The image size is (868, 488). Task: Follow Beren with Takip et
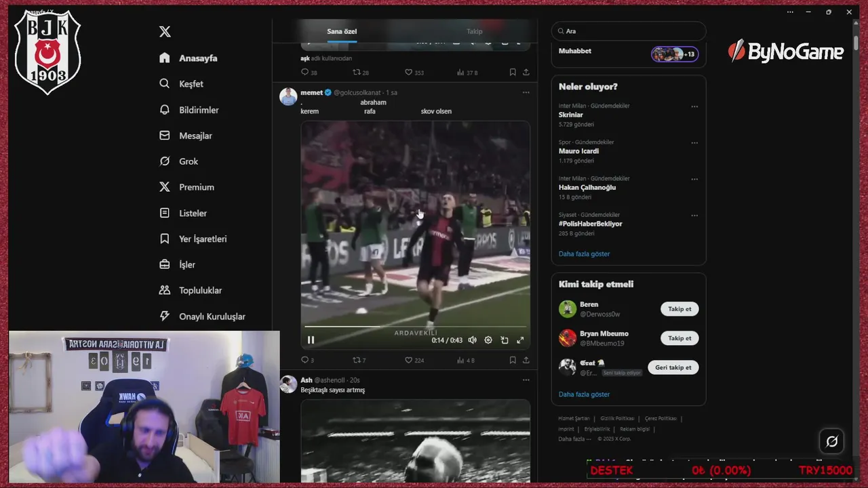coord(679,309)
